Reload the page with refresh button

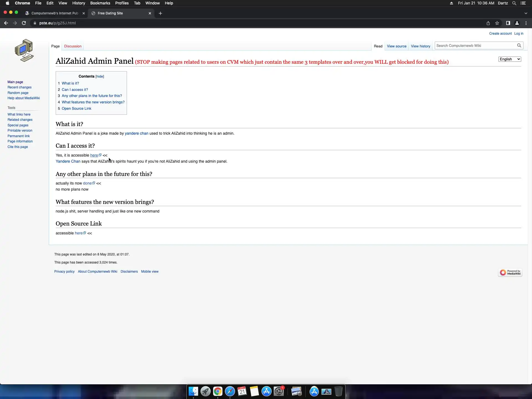coord(24,23)
